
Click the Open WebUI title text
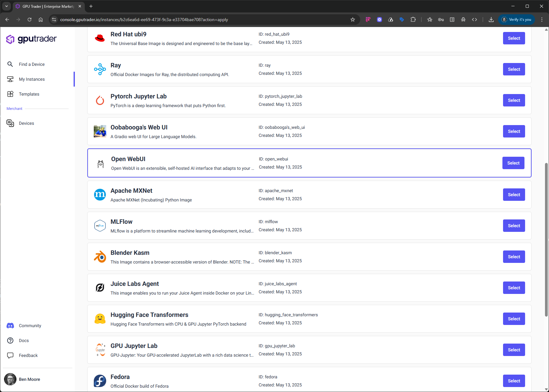click(128, 159)
